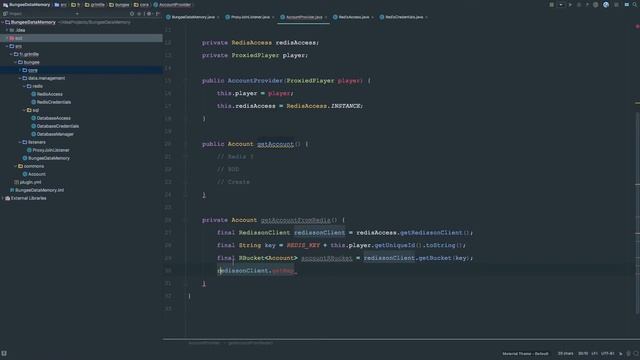
Task: Collapse the data.management package
Action: click(x=20, y=78)
